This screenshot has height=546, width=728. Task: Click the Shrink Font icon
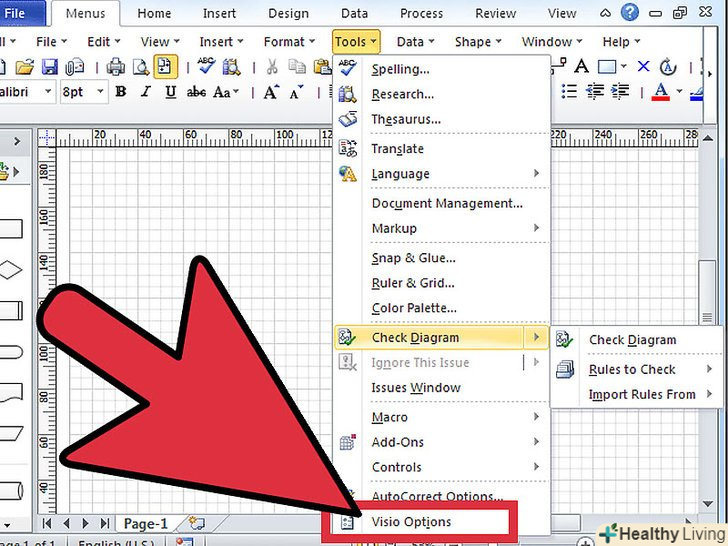pos(297,92)
